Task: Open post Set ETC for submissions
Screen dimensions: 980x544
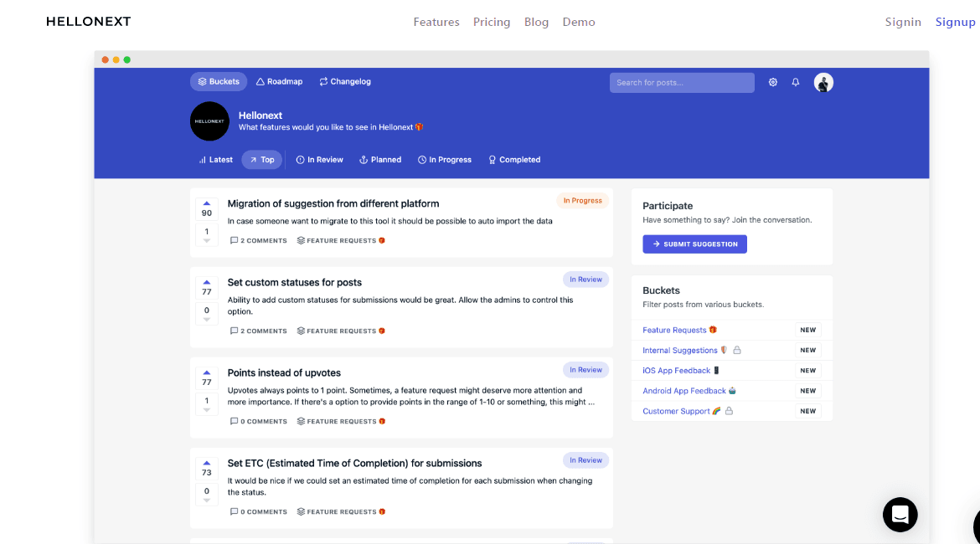Action: [x=354, y=464]
